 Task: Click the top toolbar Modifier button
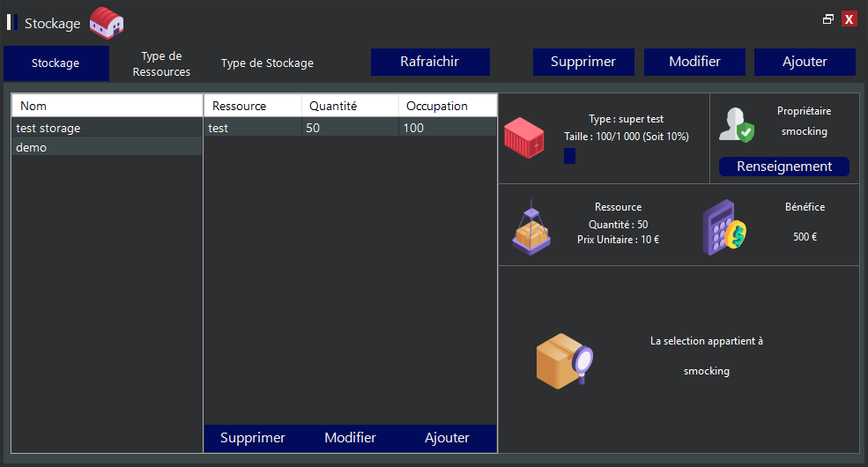coord(694,62)
